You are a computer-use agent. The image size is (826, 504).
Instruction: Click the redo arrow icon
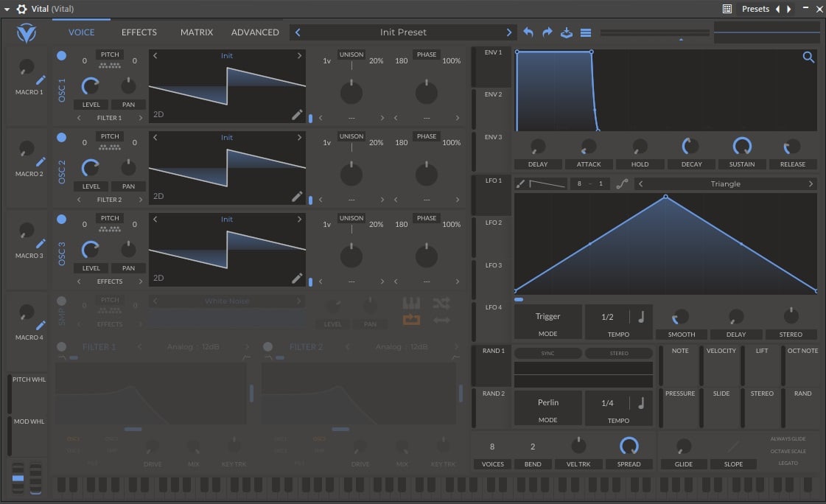point(547,32)
